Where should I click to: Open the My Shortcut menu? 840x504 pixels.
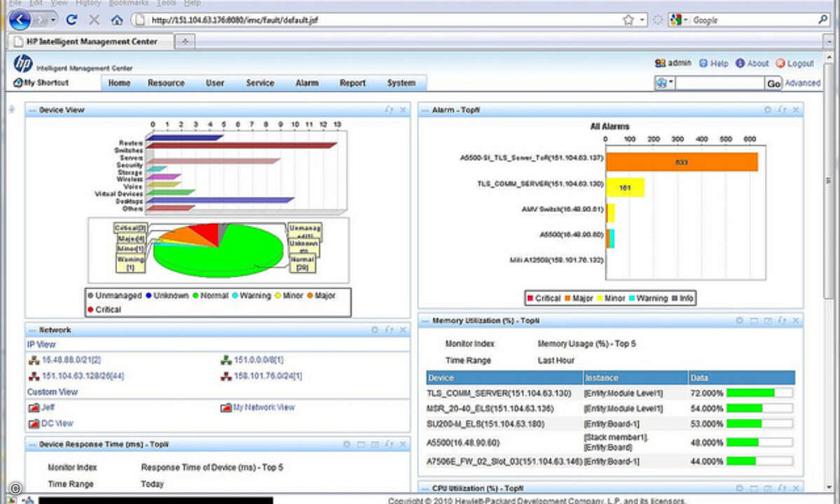tap(41, 83)
